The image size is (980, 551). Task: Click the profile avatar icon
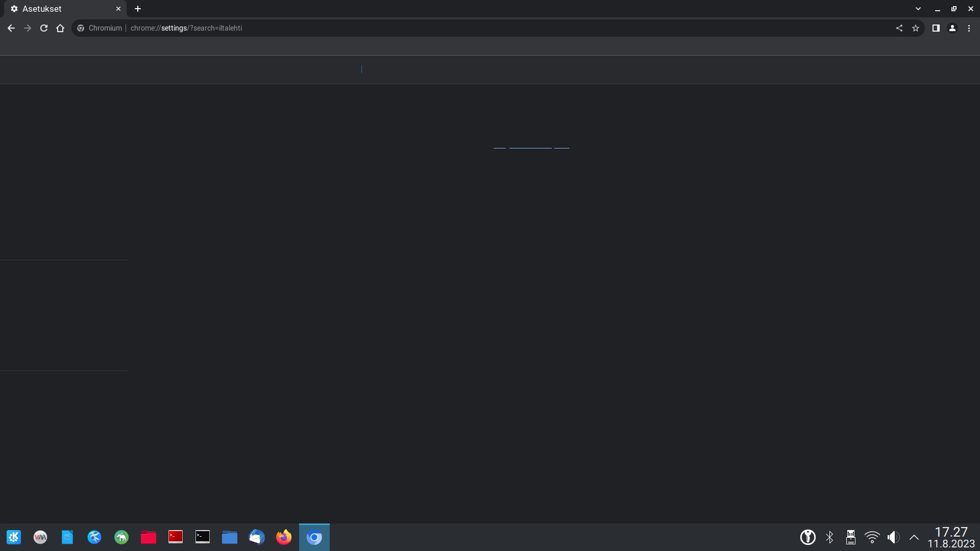point(952,28)
